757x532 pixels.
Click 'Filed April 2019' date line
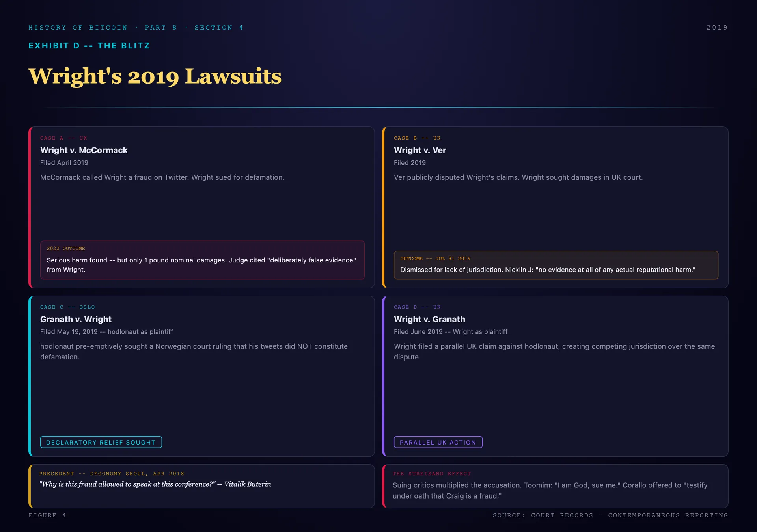pyautogui.click(x=64, y=163)
